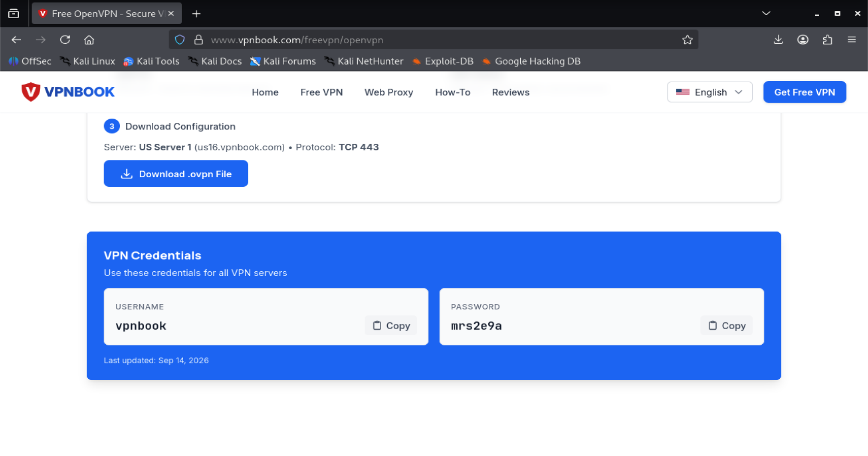Bookmark this page with the star icon

[x=687, y=40]
